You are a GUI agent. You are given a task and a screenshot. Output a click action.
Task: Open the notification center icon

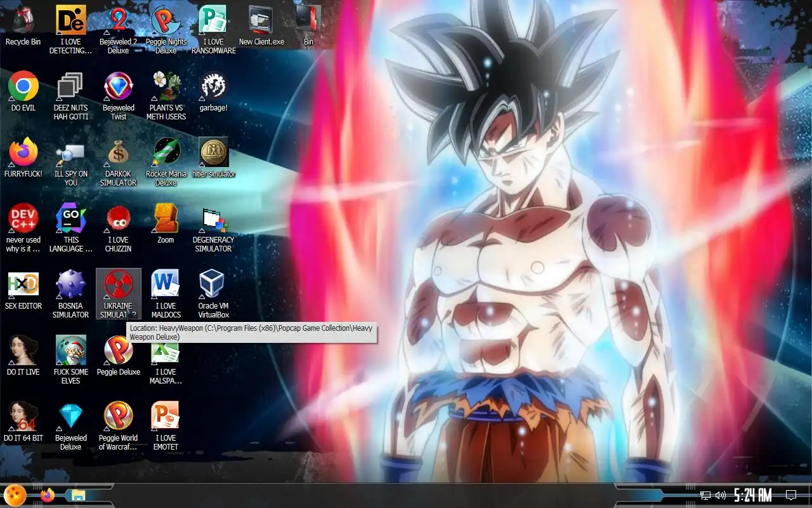(791, 495)
